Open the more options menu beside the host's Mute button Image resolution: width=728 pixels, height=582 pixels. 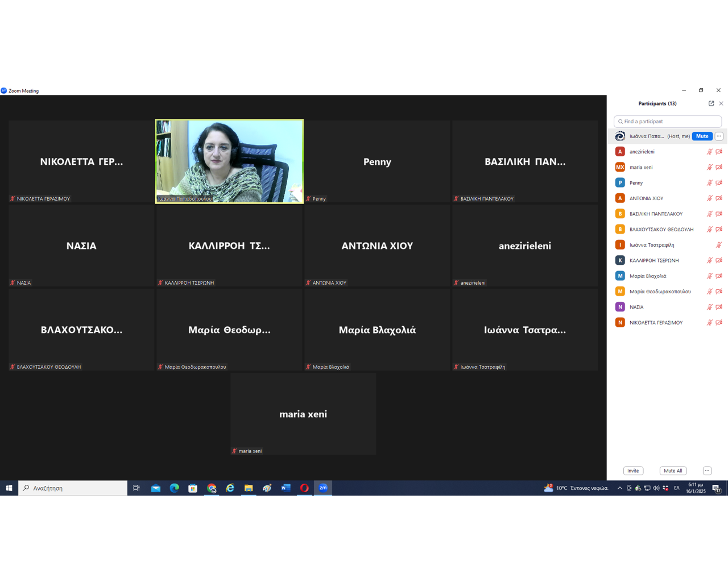719,136
